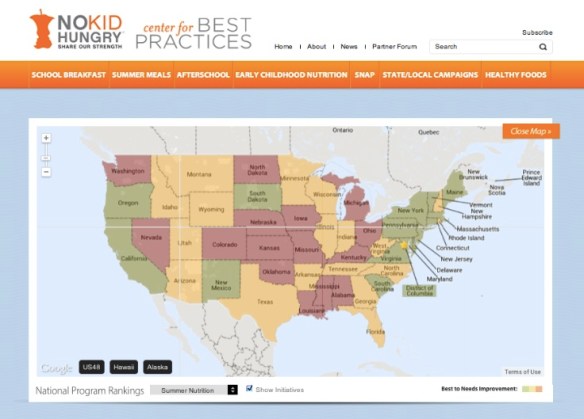Switch map view to US48
Viewport: 584px width, 419px height.
click(x=92, y=367)
